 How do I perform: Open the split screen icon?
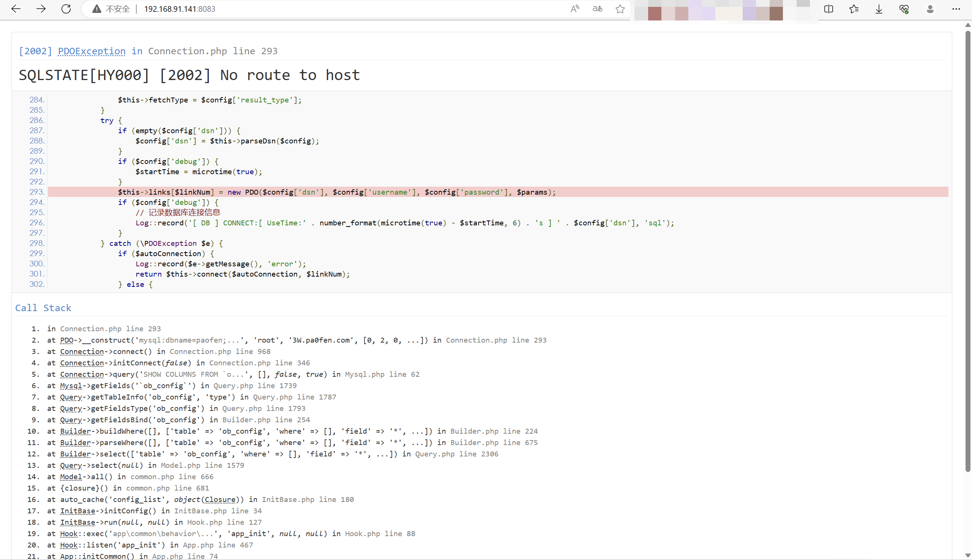pyautogui.click(x=828, y=9)
